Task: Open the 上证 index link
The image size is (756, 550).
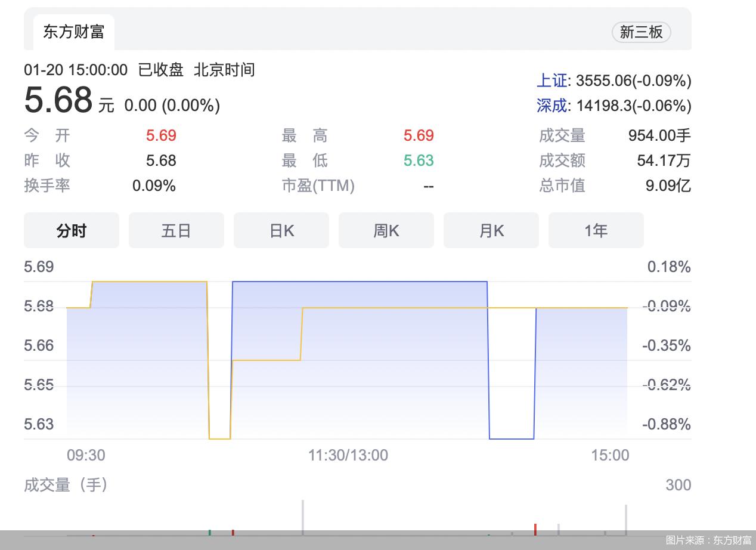Action: (552, 81)
